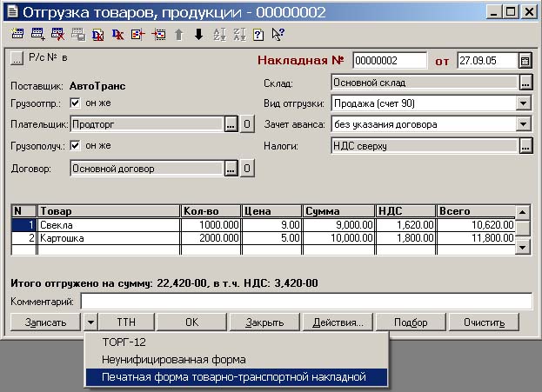Click the OK button
Viewport: 542px width, 392px height.
[x=192, y=322]
